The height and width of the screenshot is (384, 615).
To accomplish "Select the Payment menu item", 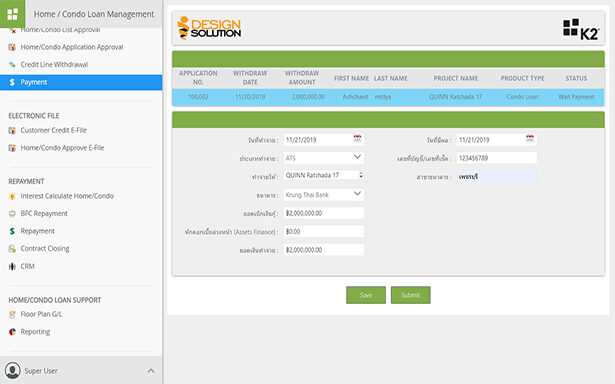I will point(81,82).
